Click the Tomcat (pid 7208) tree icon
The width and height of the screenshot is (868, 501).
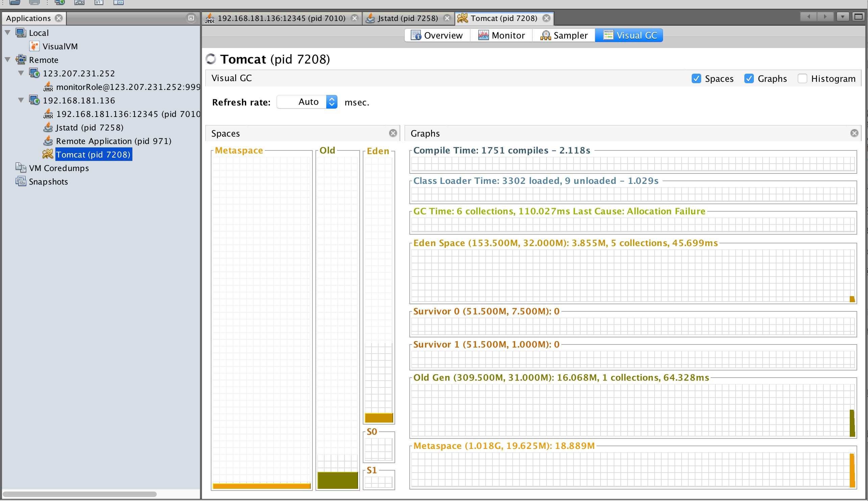tap(48, 154)
